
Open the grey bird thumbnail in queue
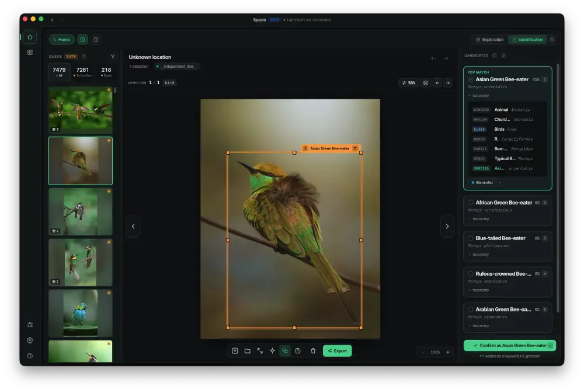81,212
